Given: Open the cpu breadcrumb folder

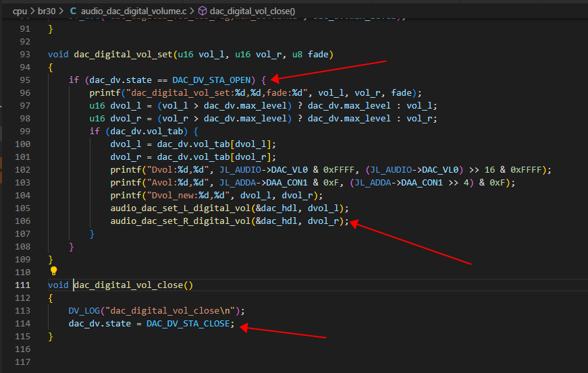Looking at the screenshot, I should point(20,11).
